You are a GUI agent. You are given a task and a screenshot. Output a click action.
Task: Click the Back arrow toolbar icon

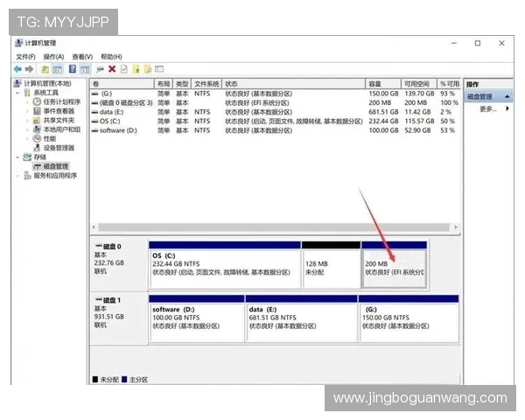[x=17, y=69]
